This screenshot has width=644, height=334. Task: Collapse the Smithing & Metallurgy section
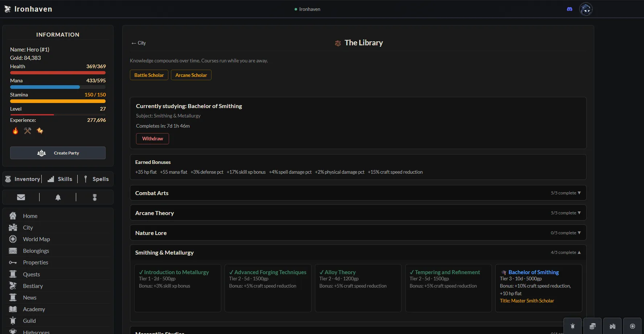pyautogui.click(x=358, y=252)
